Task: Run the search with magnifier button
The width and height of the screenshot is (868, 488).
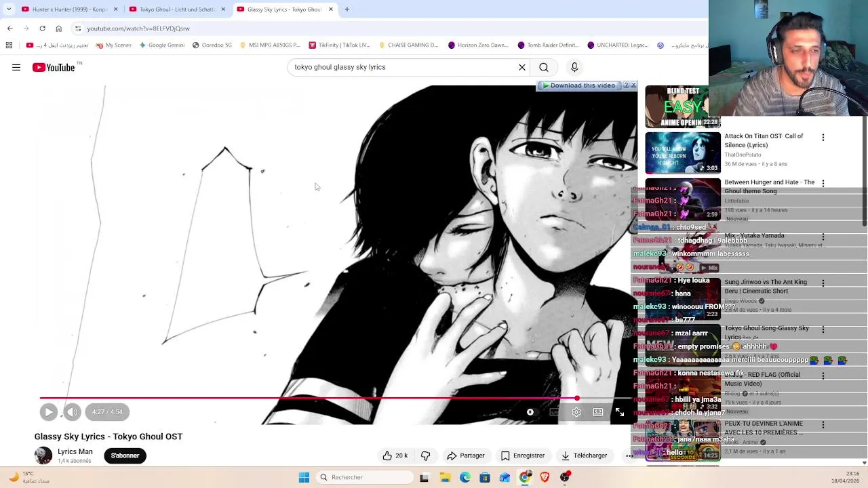Action: click(x=544, y=67)
